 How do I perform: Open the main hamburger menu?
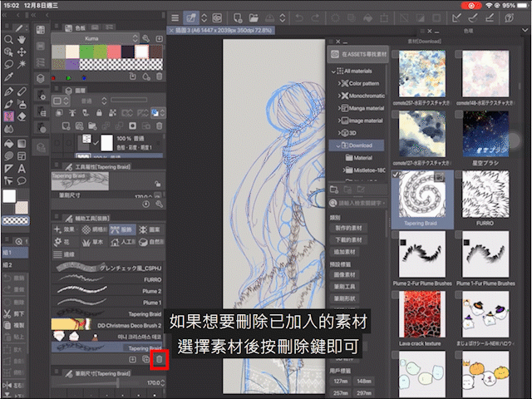click(x=175, y=18)
